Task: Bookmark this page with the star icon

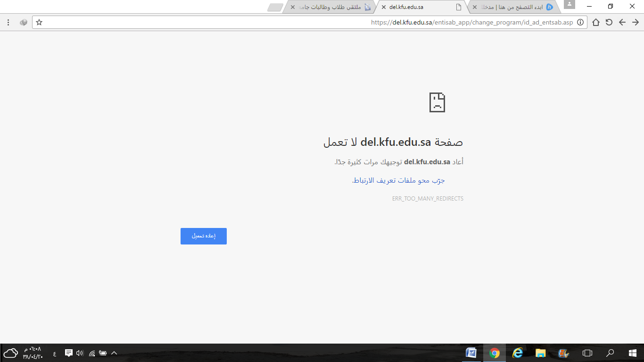Action: (x=39, y=22)
